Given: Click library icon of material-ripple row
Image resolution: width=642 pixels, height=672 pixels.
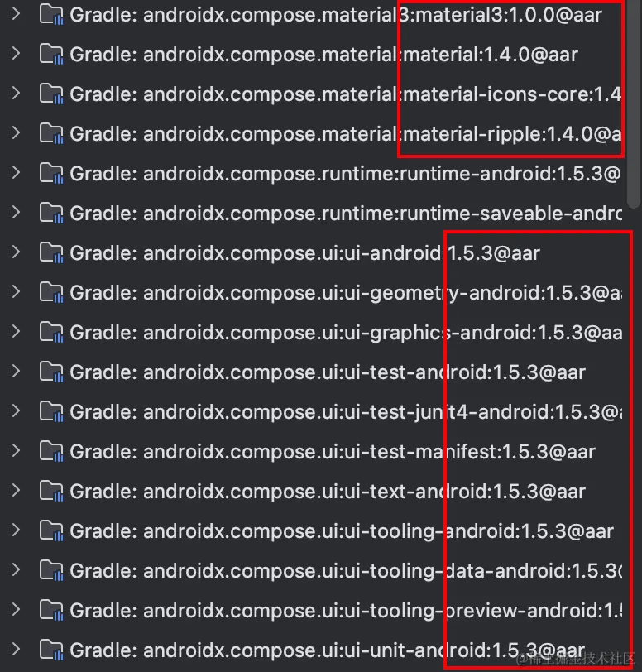Looking at the screenshot, I should [x=51, y=134].
